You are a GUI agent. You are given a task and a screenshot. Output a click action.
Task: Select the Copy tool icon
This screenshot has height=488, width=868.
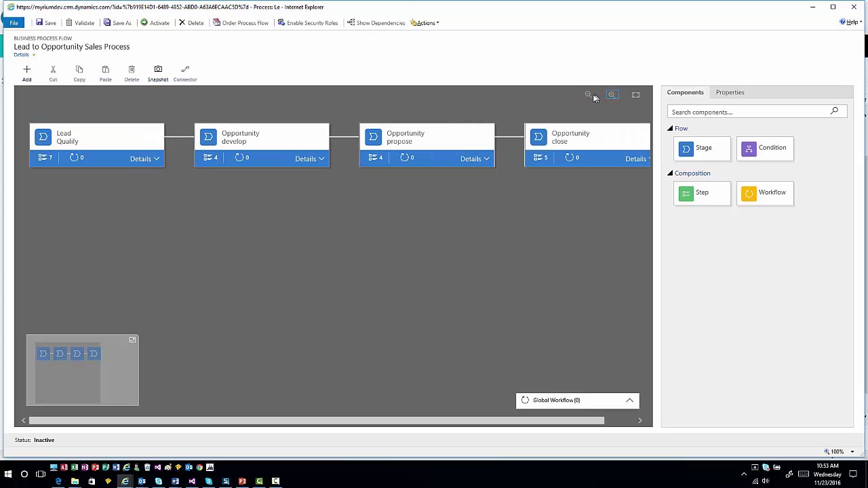tap(79, 69)
